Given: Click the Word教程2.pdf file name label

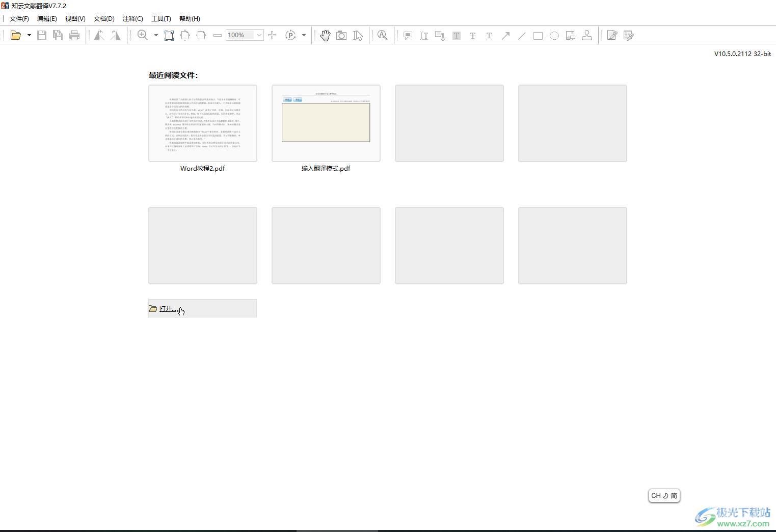Looking at the screenshot, I should pyautogui.click(x=203, y=168).
